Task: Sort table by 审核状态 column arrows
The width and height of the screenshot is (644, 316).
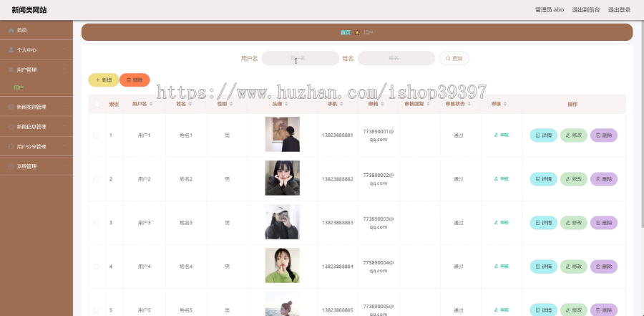Action: (469, 105)
